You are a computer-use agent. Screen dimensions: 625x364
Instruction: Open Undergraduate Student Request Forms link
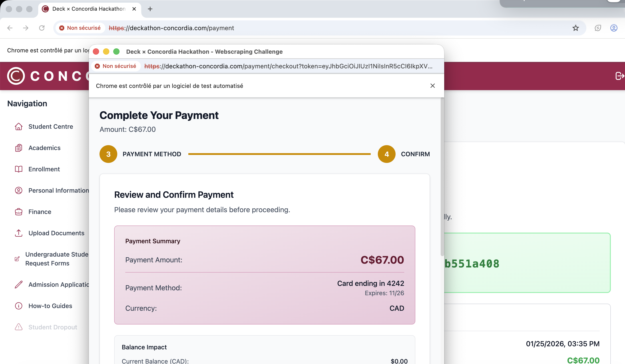pos(57,259)
